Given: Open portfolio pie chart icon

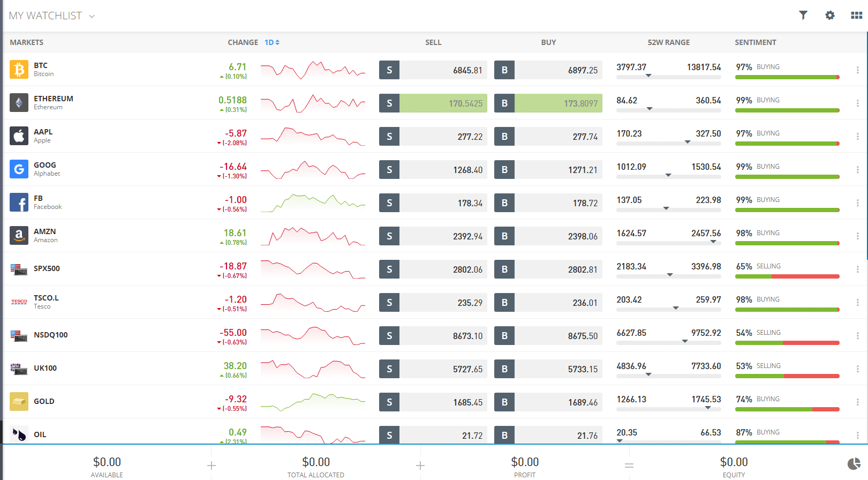Looking at the screenshot, I should pyautogui.click(x=854, y=463).
